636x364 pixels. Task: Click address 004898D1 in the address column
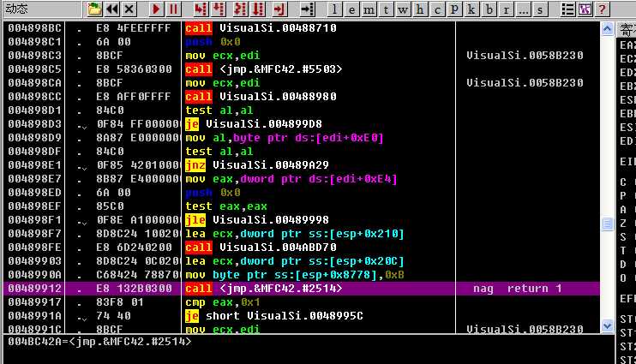click(x=34, y=110)
